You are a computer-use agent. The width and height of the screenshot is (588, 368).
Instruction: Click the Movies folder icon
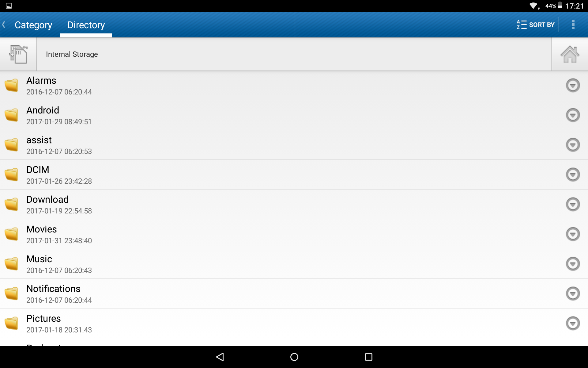point(11,234)
